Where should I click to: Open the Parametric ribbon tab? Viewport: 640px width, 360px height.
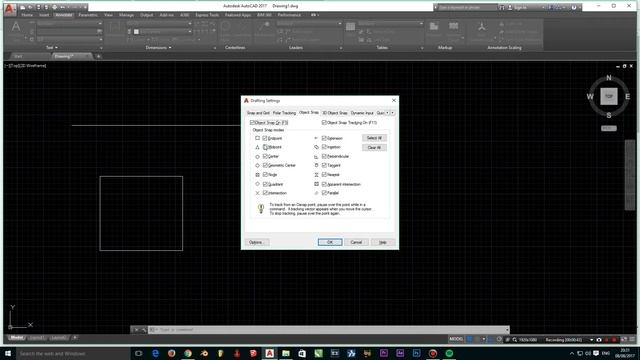tap(88, 15)
